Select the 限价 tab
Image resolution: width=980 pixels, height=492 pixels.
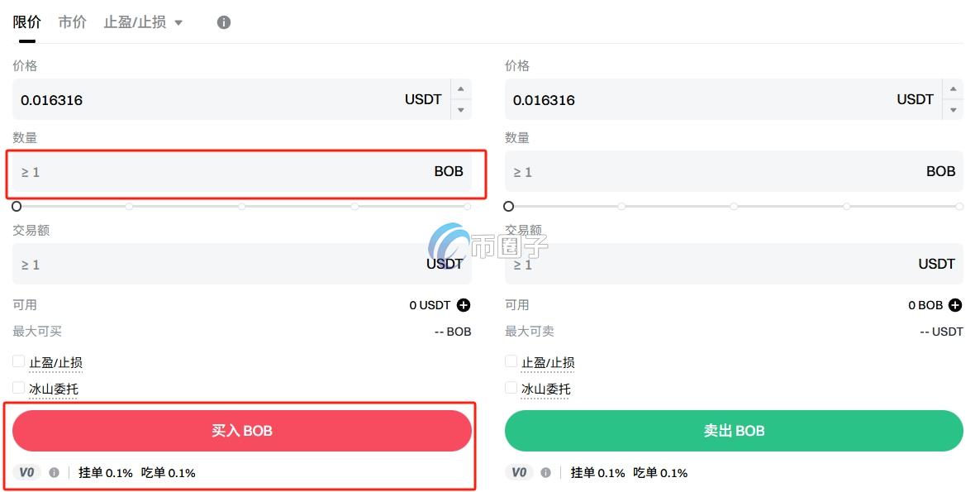pyautogui.click(x=26, y=22)
